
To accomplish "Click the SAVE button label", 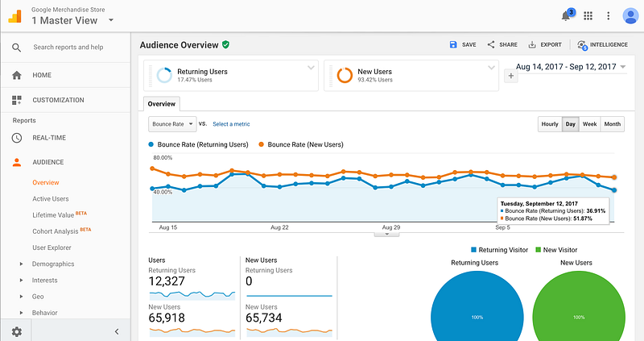I will pos(469,44).
